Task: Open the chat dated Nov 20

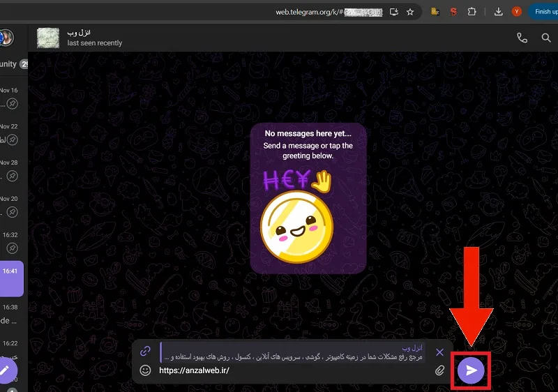Action: (12, 206)
